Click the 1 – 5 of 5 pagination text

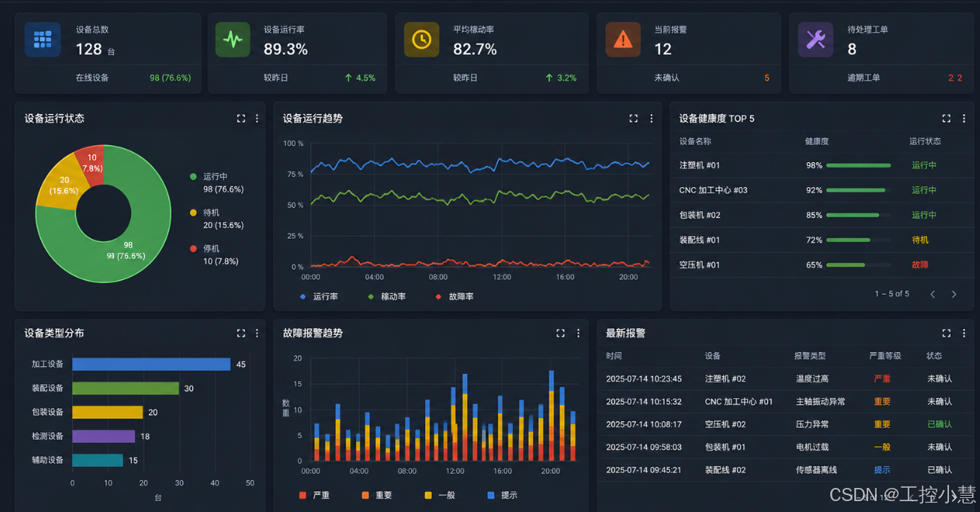point(892,294)
